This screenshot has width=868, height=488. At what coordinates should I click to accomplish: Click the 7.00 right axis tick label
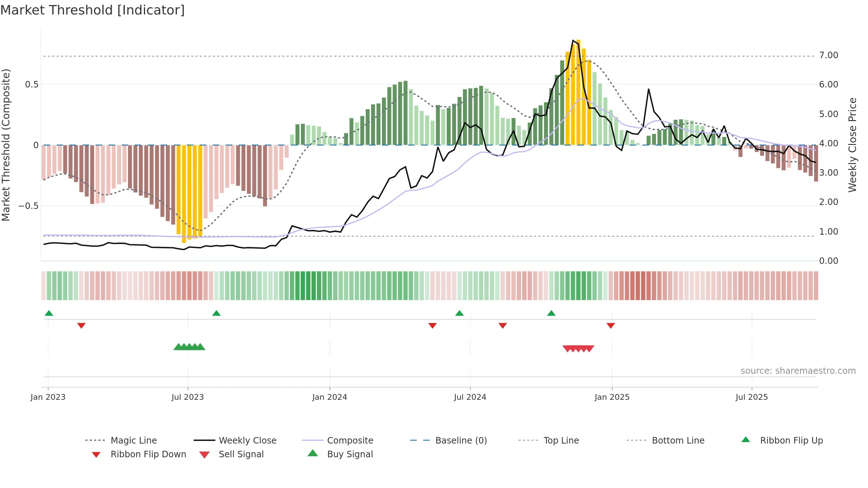click(x=829, y=55)
